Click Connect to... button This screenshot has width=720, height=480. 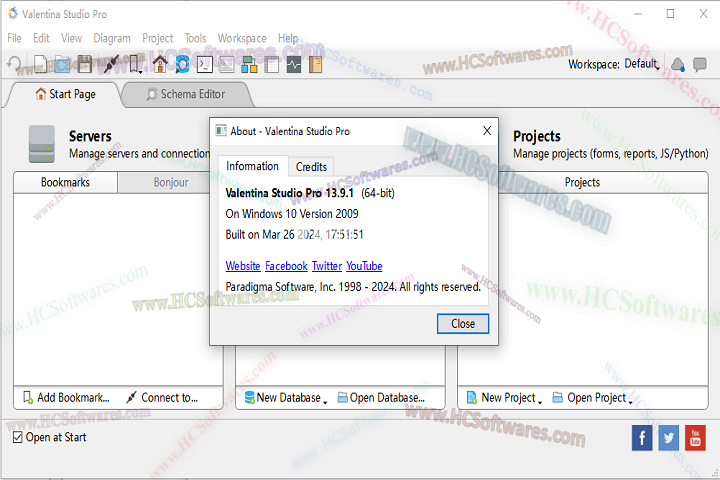click(162, 397)
